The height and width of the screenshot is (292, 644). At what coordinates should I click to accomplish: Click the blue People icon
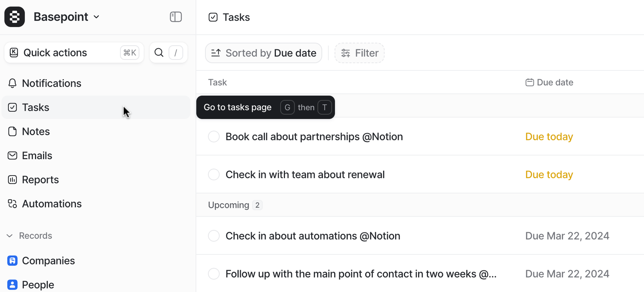(12, 285)
